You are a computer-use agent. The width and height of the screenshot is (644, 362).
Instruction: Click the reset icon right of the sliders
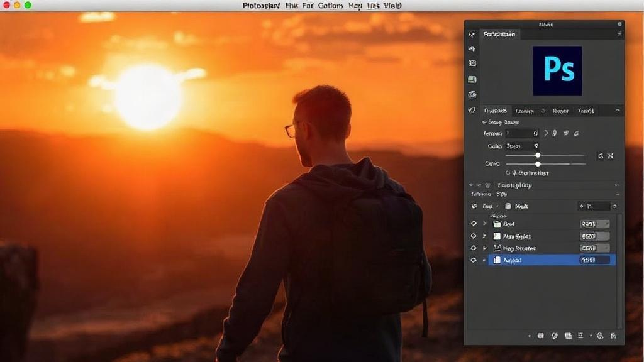(601, 156)
